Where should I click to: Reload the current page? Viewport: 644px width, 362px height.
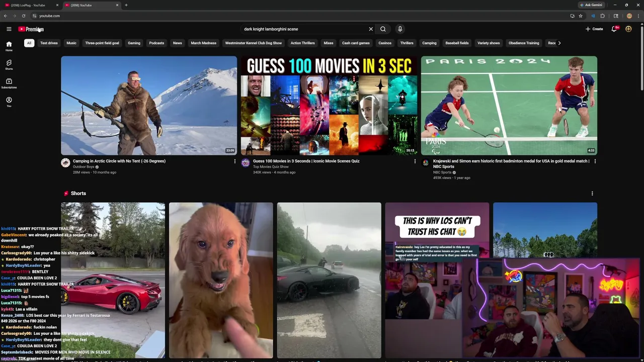[x=23, y=16]
